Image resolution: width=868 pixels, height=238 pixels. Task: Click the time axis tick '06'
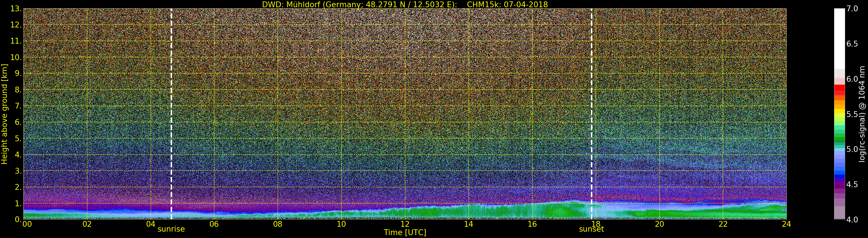pyautogui.click(x=214, y=224)
